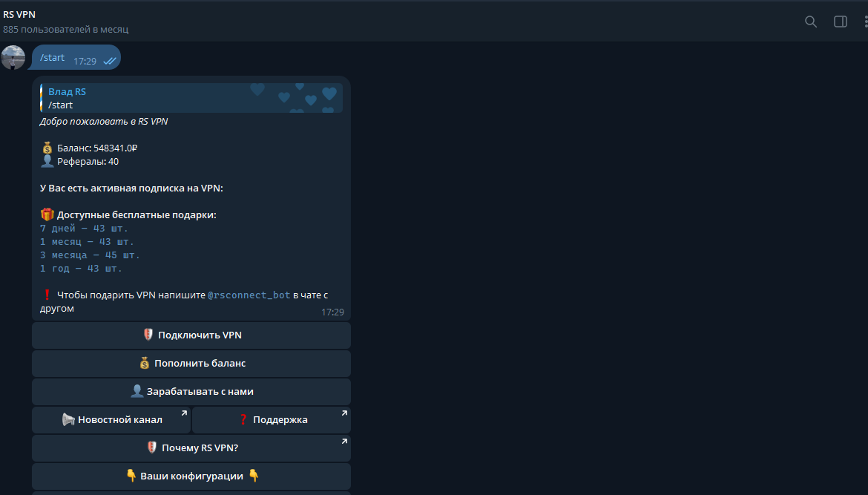Click the Зарабатывать с нами button
Screen dimensions: 868x495
[x=191, y=391]
